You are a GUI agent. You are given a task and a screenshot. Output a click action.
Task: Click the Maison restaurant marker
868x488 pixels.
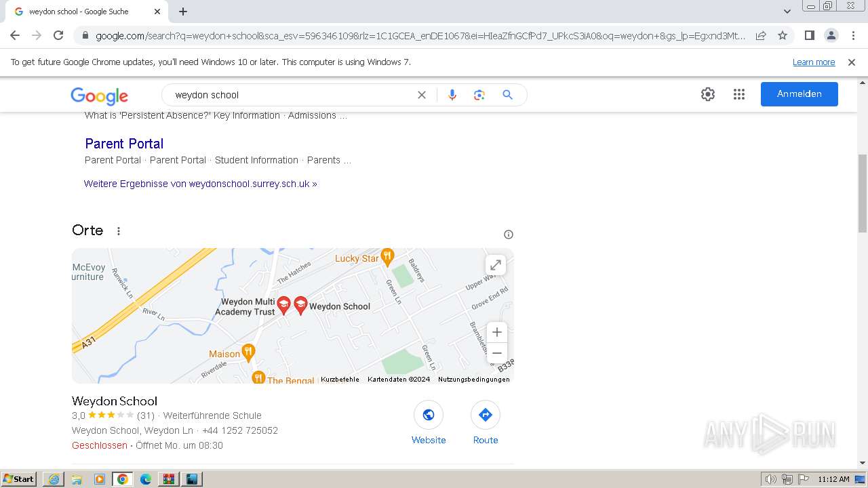(x=248, y=352)
